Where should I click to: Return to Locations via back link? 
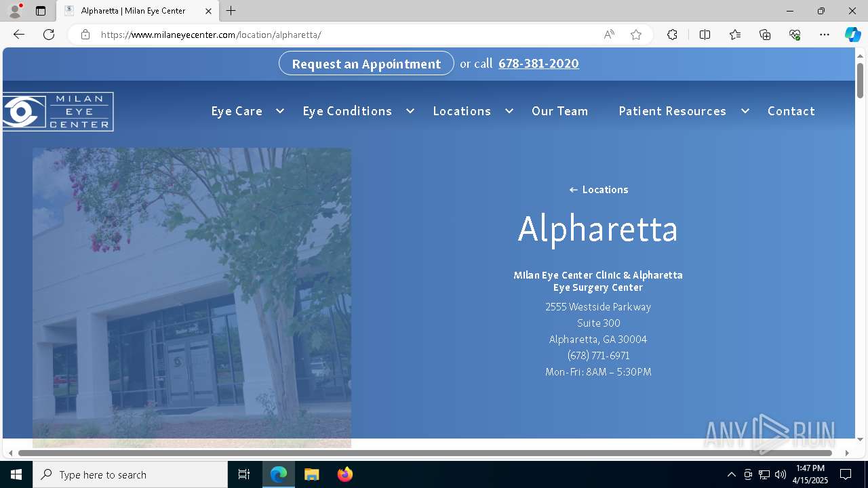pos(598,190)
